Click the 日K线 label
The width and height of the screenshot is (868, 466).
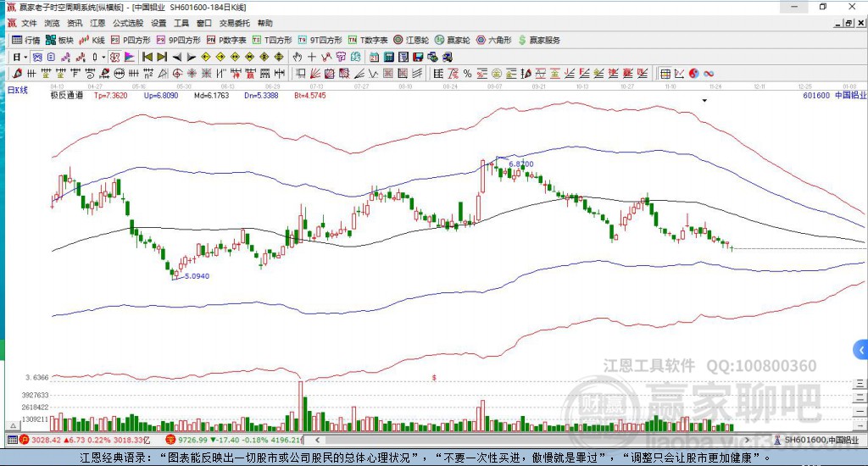tap(17, 90)
